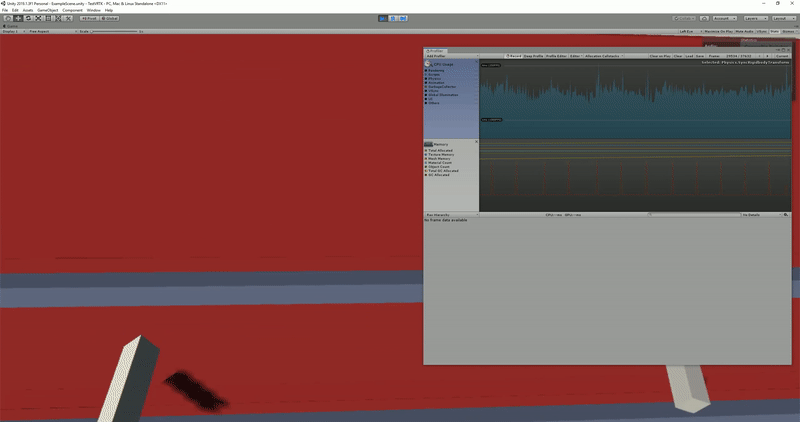This screenshot has width=800, height=422.
Task: Switch to the Game tab
Action: coord(10,26)
